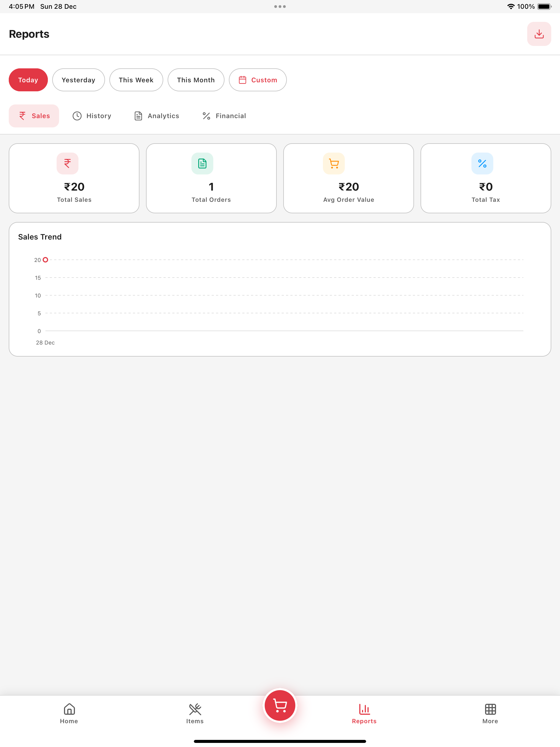Open the Financial tab
560x747 pixels.
pos(224,116)
